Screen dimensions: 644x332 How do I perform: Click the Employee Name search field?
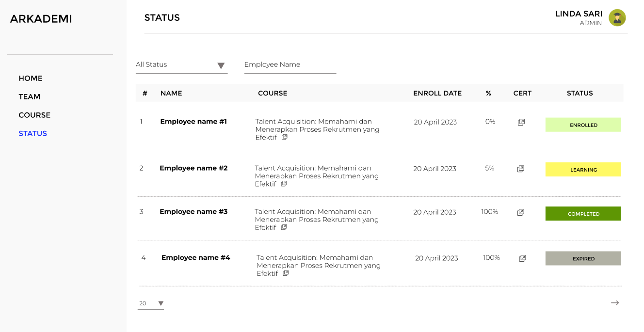pos(290,65)
